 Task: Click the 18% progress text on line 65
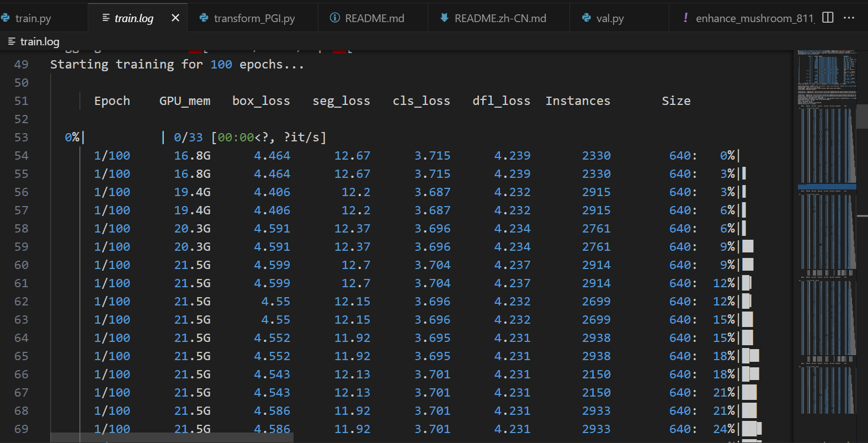724,356
